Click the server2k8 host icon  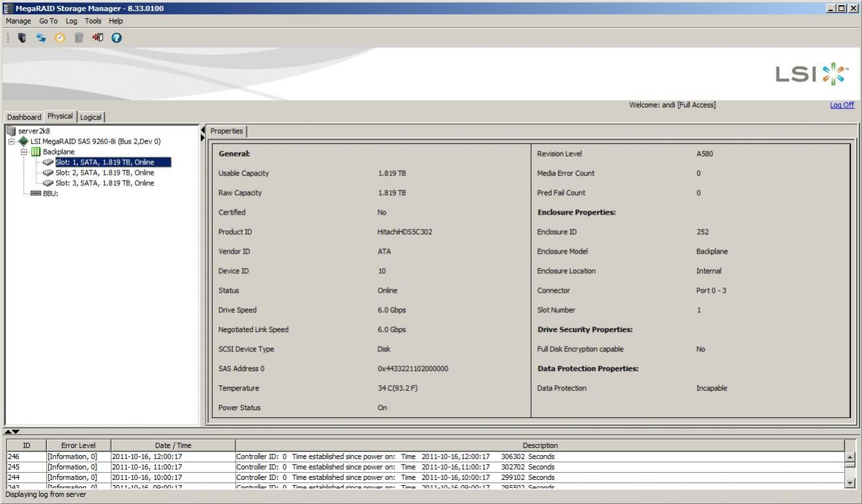coord(11,131)
